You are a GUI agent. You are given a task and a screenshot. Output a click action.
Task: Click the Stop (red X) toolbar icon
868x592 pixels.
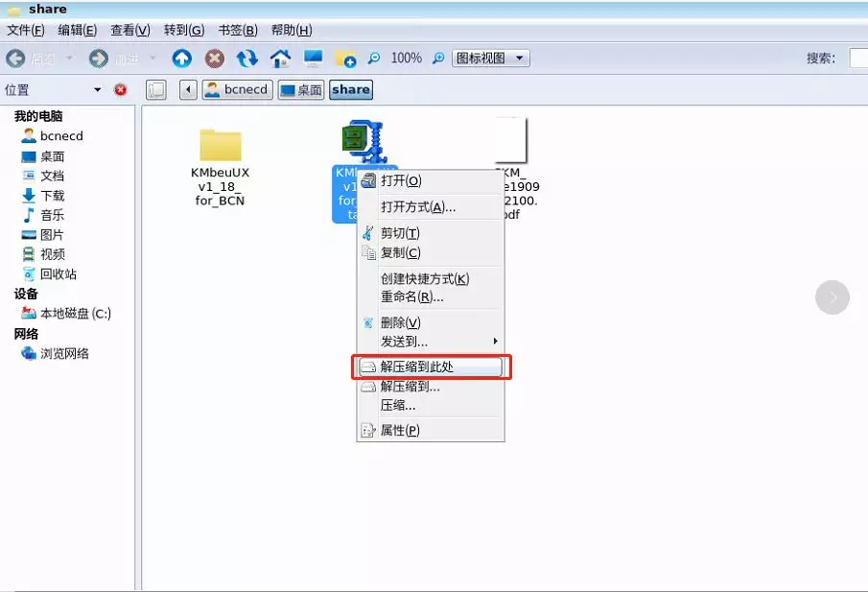pos(213,58)
